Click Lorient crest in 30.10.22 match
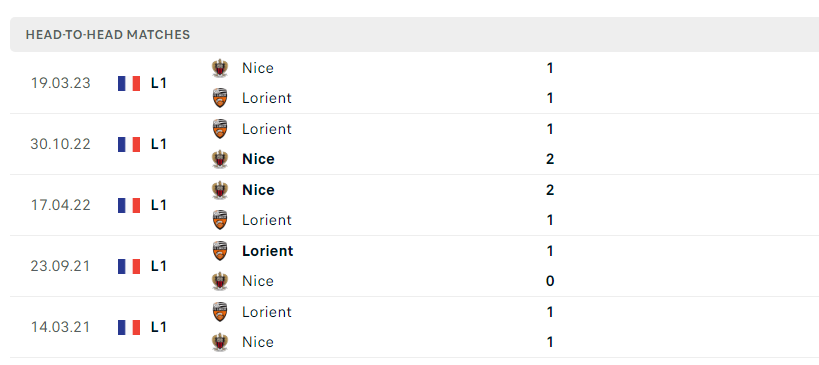 (220, 129)
